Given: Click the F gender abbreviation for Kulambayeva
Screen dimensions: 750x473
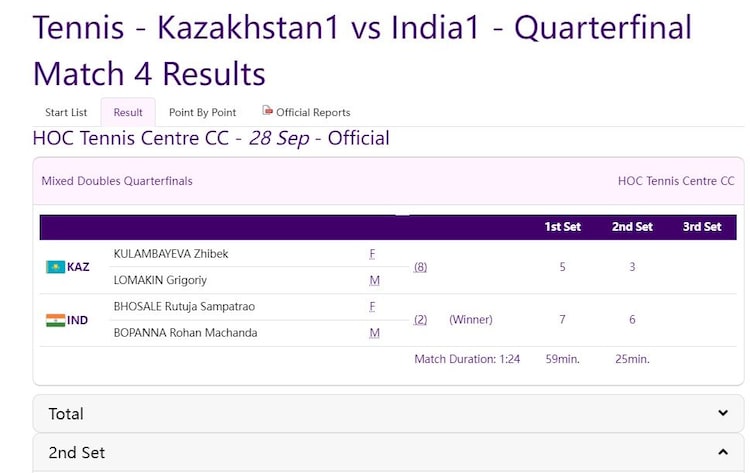Looking at the screenshot, I should (x=373, y=254).
